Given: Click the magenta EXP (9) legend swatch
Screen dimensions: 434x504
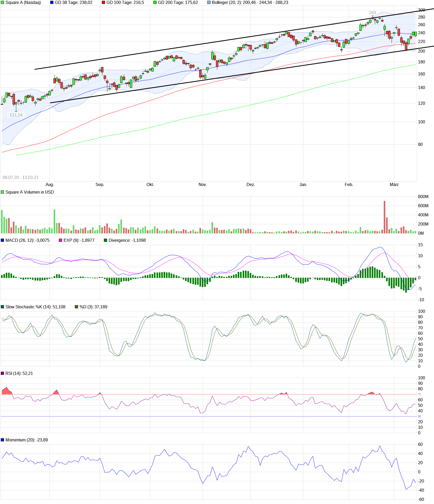Looking at the screenshot, I should click(x=60, y=240).
